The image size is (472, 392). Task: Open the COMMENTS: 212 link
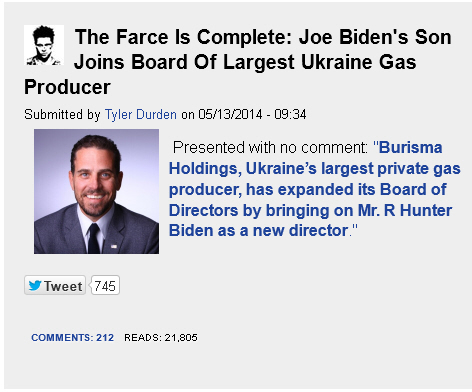point(72,337)
